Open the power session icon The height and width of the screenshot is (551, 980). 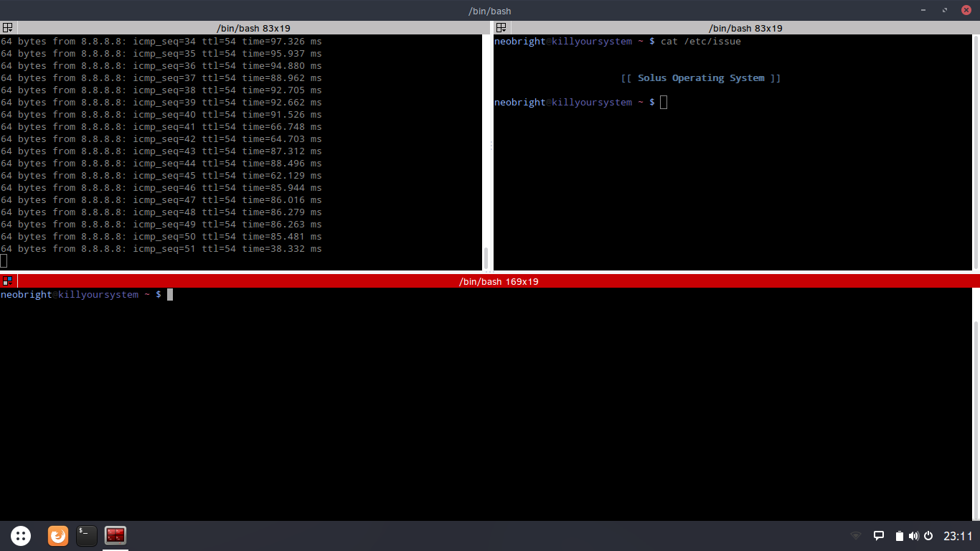pos(928,536)
